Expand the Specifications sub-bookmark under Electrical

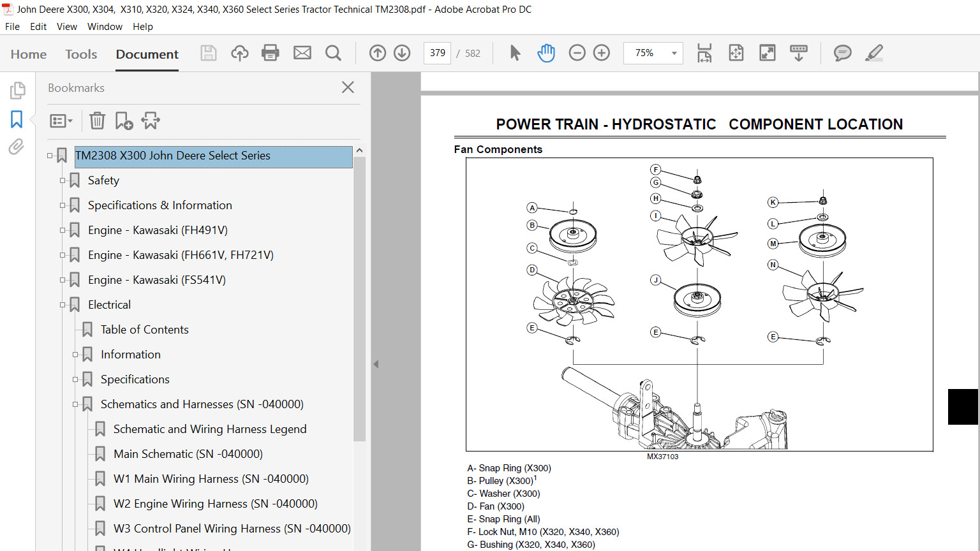coord(75,379)
